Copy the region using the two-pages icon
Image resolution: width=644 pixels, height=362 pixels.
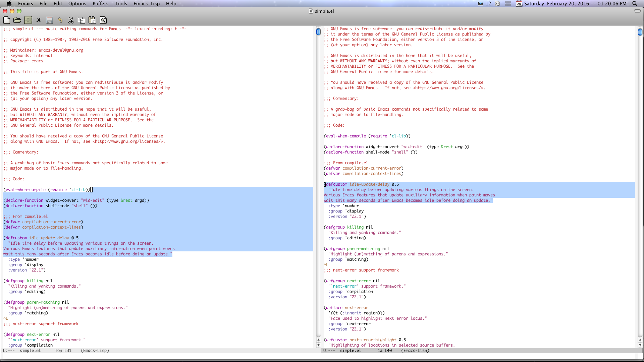click(x=81, y=20)
